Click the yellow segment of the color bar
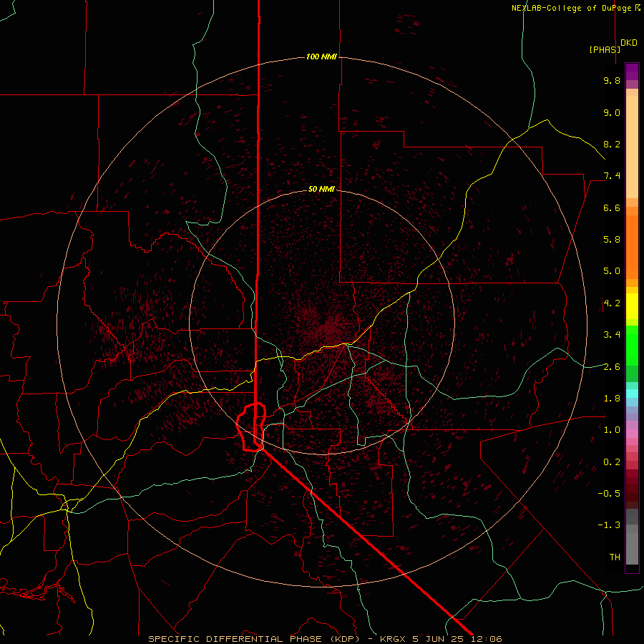The image size is (644, 644). click(x=632, y=306)
